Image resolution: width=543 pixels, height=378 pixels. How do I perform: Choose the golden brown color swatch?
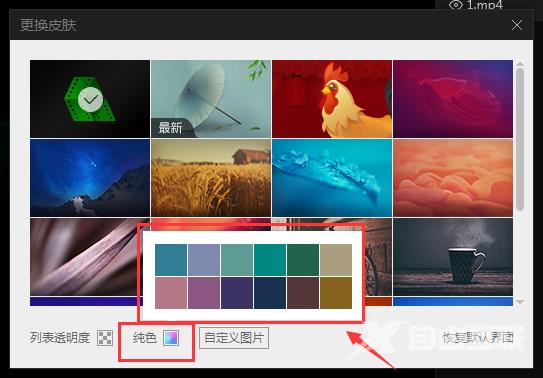pyautogui.click(x=336, y=292)
